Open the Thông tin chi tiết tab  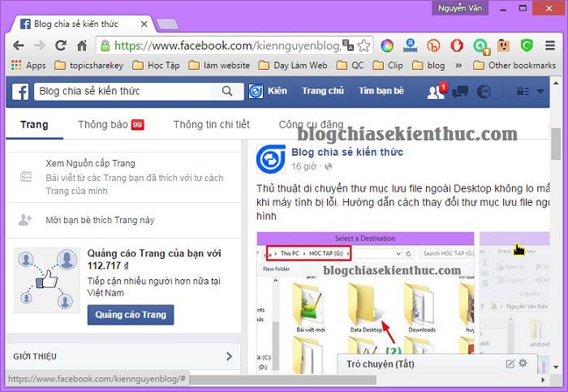(x=212, y=125)
